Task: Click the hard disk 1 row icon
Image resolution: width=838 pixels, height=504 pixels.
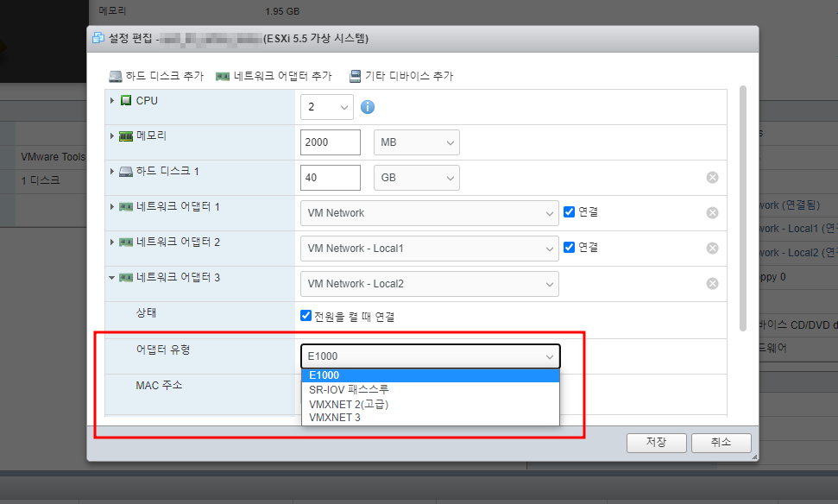Action: 126,172
